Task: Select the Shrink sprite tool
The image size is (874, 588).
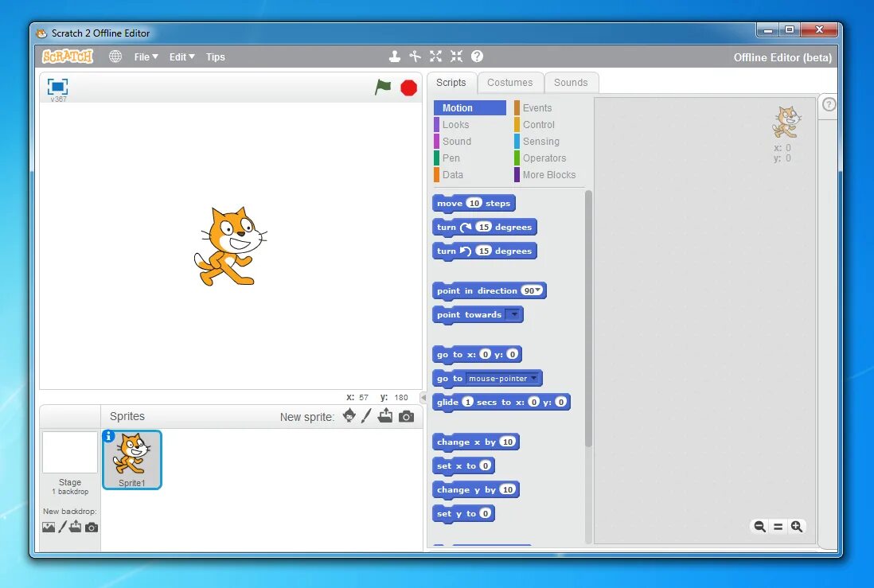Action: tap(457, 56)
